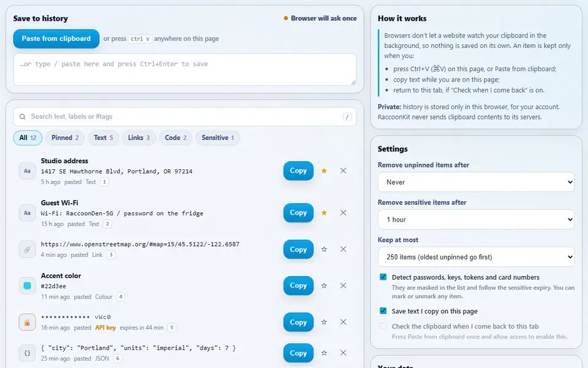
Task: Click the Aa text-type icon for Studio address
Action: (28, 171)
